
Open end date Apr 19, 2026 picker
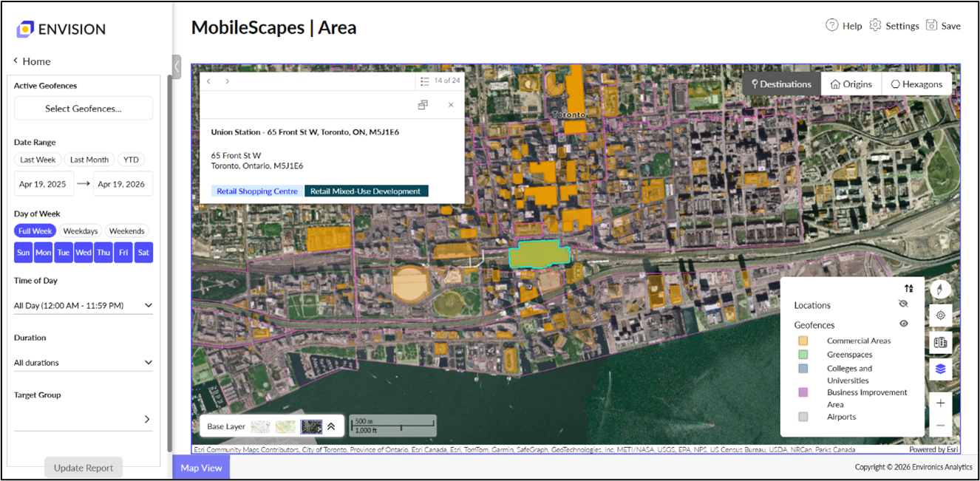click(x=123, y=184)
